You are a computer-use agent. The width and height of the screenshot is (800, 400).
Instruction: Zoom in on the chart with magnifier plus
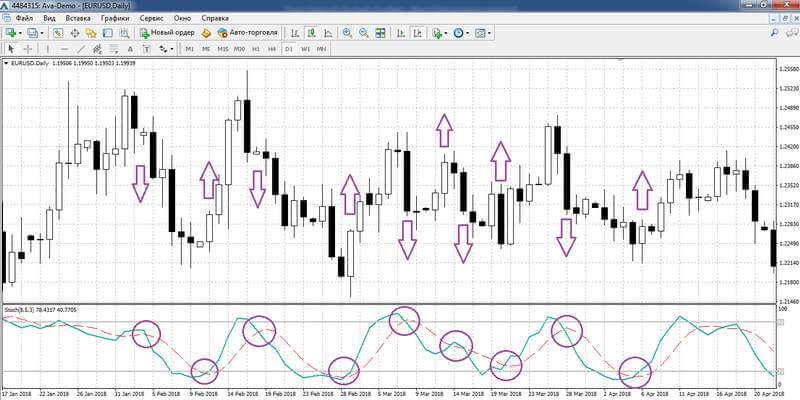coord(347,33)
